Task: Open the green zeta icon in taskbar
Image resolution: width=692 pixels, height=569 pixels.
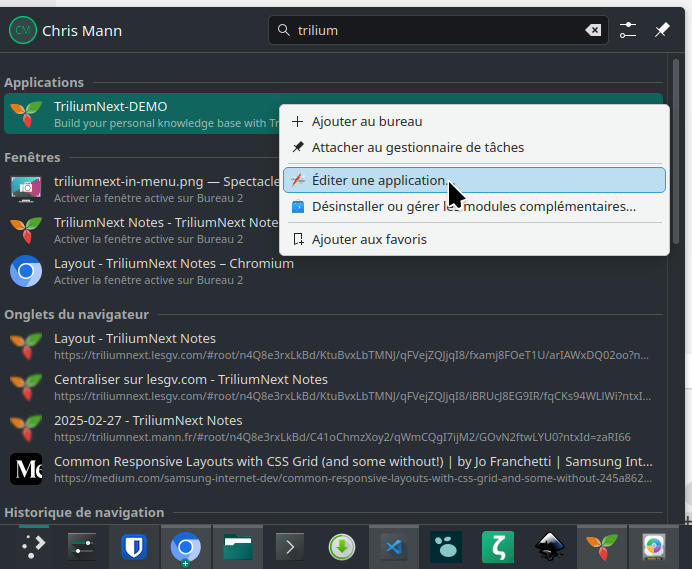Action: 498,547
